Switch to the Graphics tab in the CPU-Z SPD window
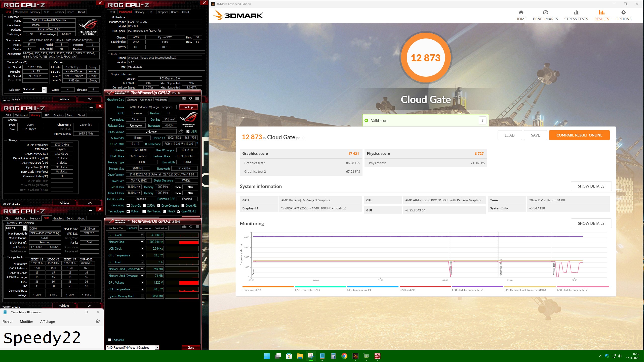The width and height of the screenshot is (644, 362). point(59,218)
